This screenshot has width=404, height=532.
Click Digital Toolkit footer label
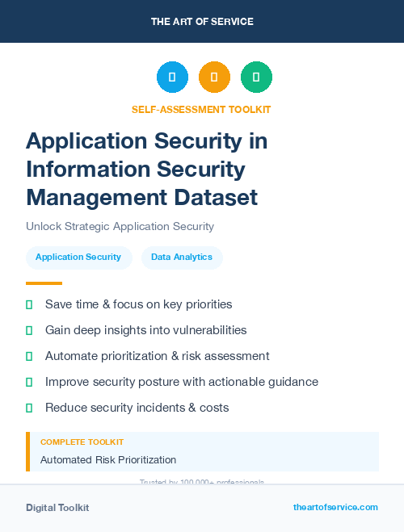tap(57, 508)
